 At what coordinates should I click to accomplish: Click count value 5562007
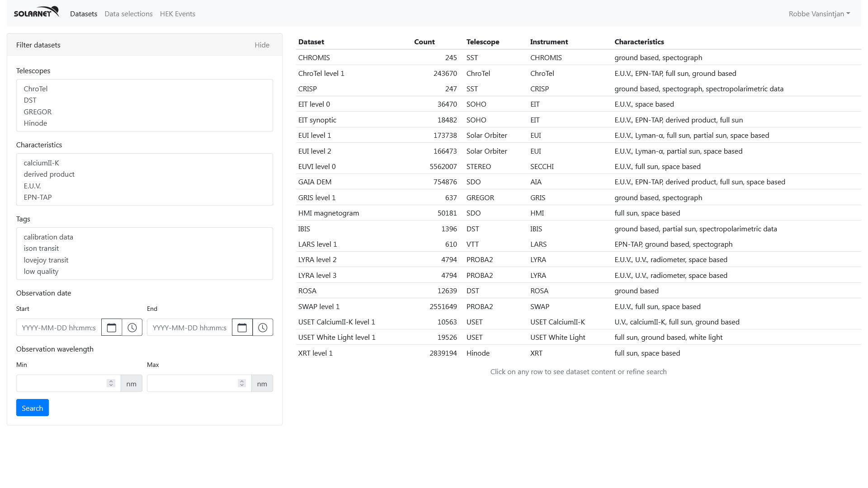tap(443, 166)
